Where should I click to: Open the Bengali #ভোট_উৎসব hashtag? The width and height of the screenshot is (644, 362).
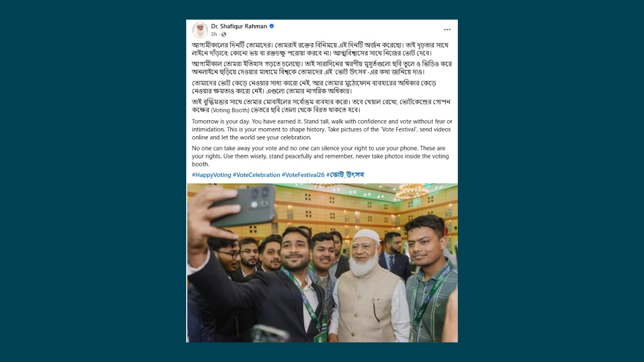[x=345, y=175]
